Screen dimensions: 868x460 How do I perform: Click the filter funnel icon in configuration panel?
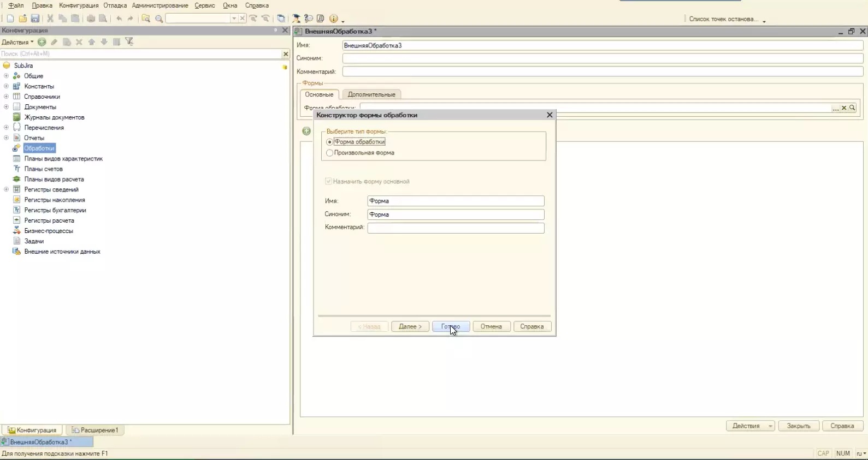click(129, 42)
